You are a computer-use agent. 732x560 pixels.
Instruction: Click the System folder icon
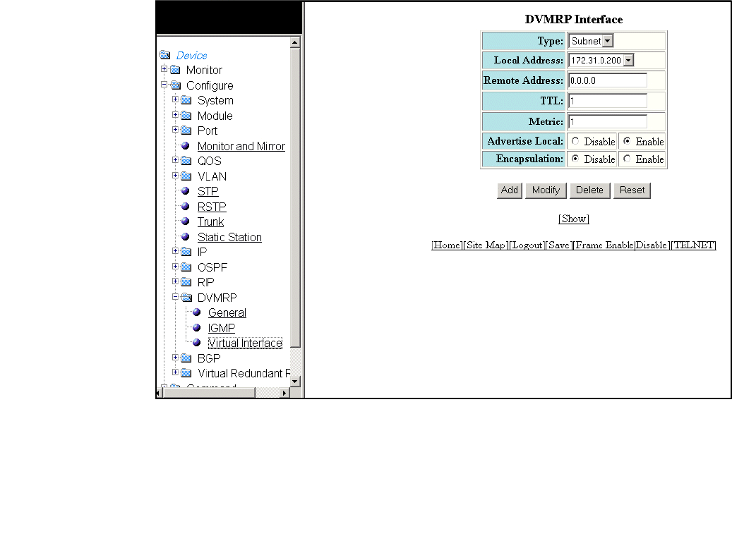(x=186, y=100)
